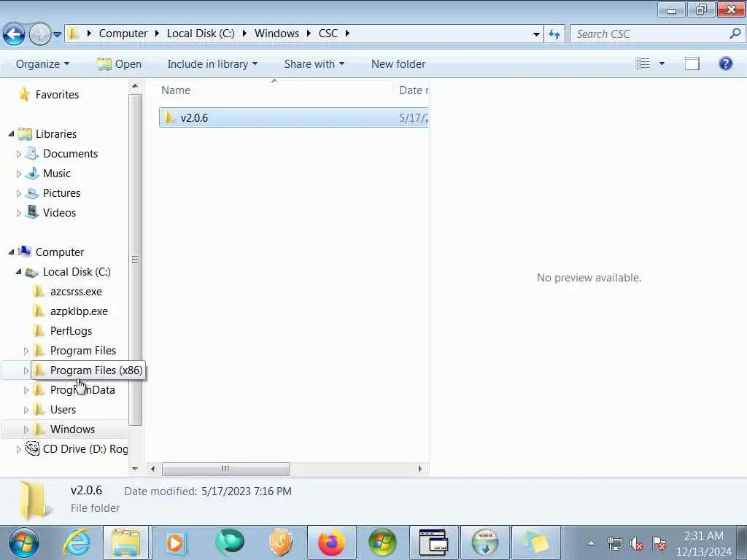Select the Videos library
Image resolution: width=747 pixels, height=560 pixels.
pyautogui.click(x=59, y=212)
